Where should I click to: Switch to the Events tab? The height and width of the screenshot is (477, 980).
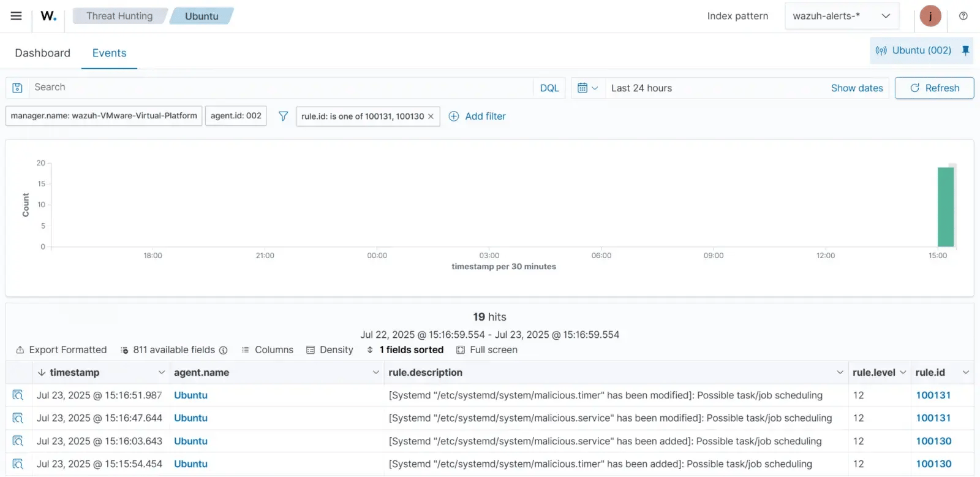coord(109,53)
